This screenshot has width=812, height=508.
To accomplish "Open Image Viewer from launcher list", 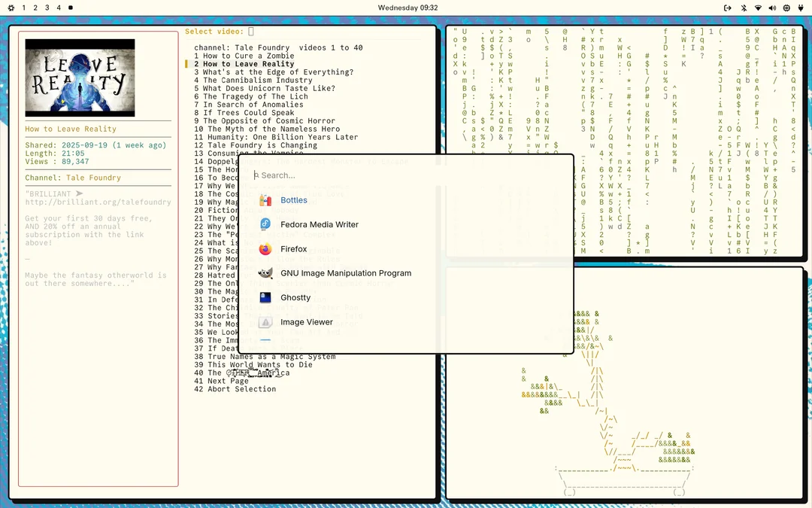I will (x=306, y=322).
